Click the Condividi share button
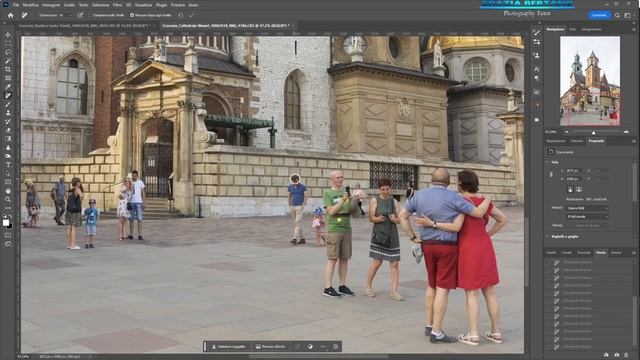The image size is (640, 360). [599, 15]
